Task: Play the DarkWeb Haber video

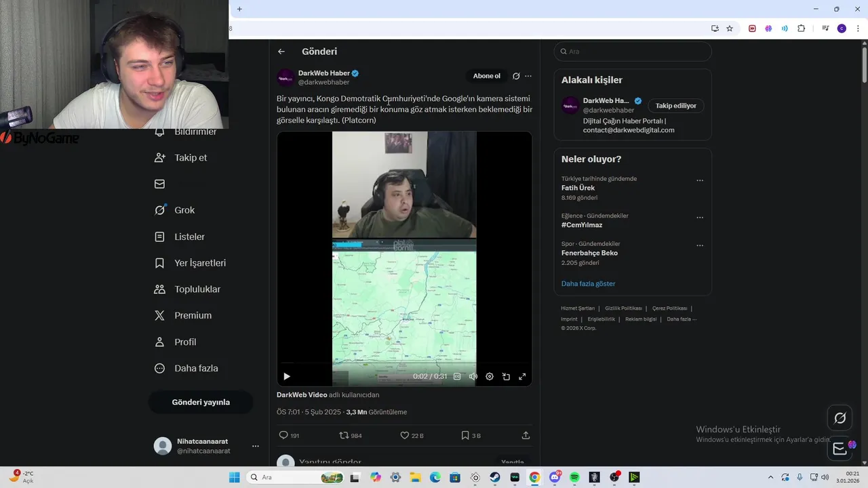Action: pos(287,376)
